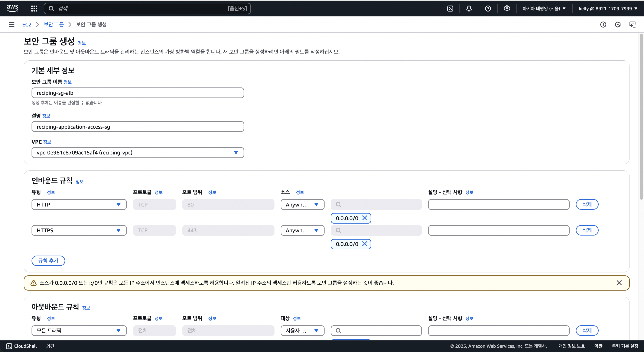The width and height of the screenshot is (644, 352).
Task: Open the Asia Pacific (Seoul) region menu
Action: (x=544, y=9)
